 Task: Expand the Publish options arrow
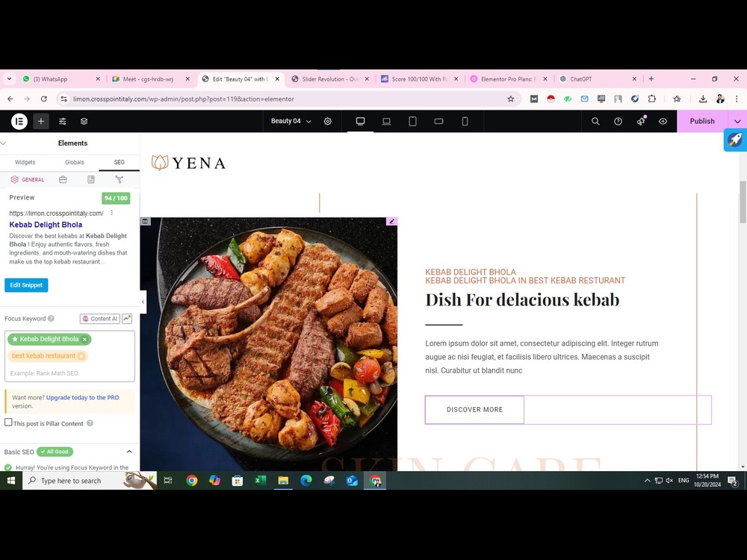point(737,122)
